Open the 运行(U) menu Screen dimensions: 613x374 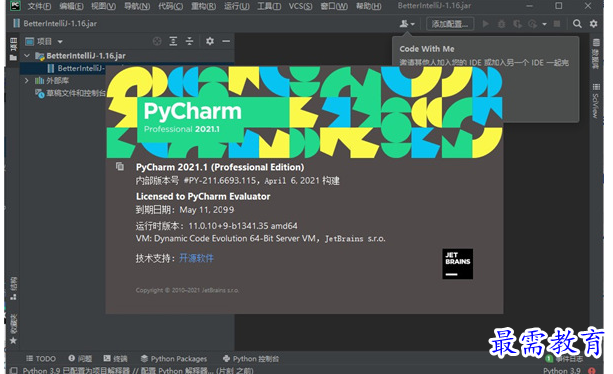237,6
